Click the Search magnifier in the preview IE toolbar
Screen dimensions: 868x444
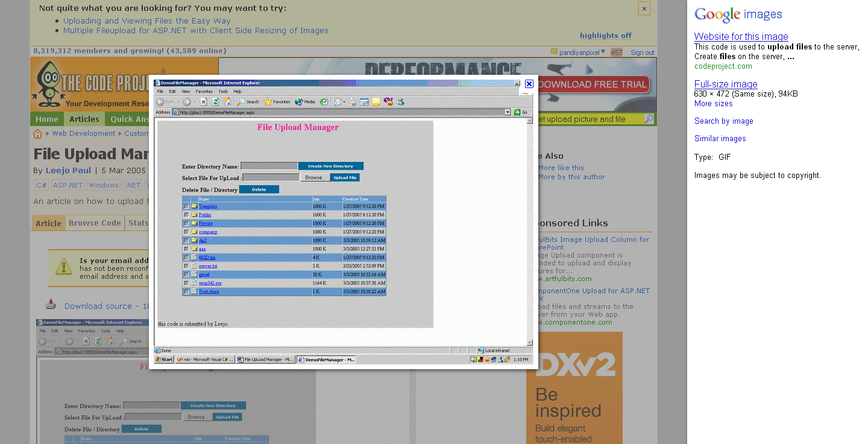[241, 102]
